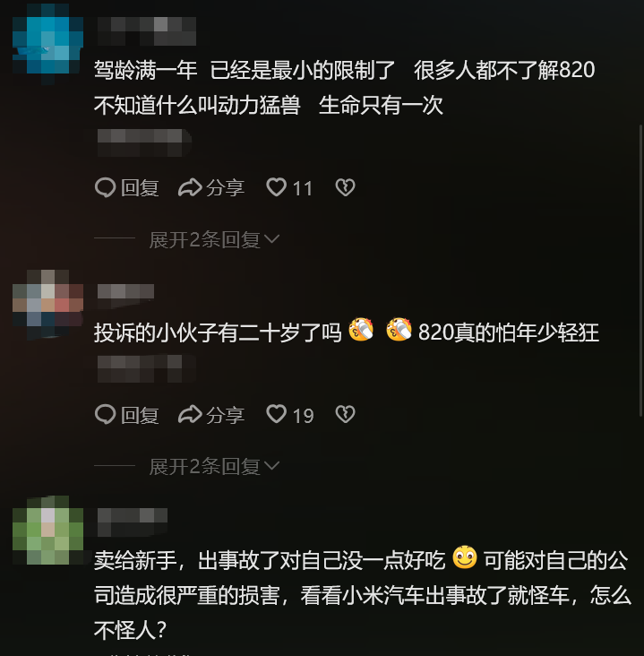Reply to the 投诉的小伙子 comment
Viewport: 644px width, 656px height.
pyautogui.click(x=126, y=415)
